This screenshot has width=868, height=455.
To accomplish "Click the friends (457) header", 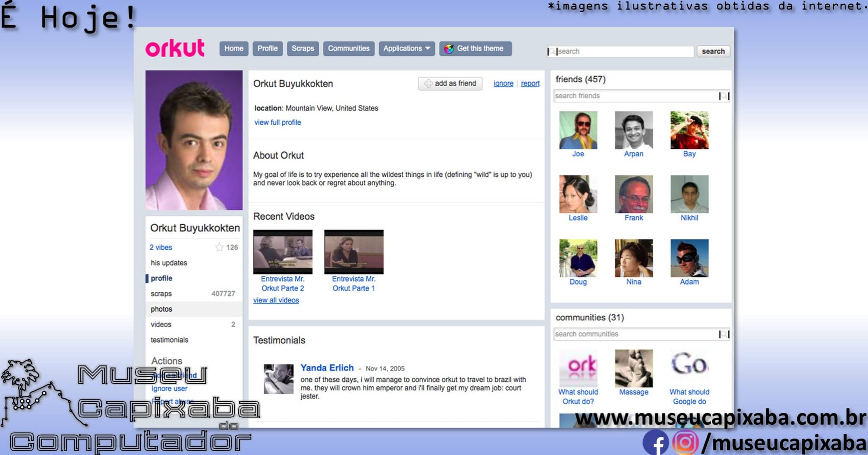I will point(580,79).
